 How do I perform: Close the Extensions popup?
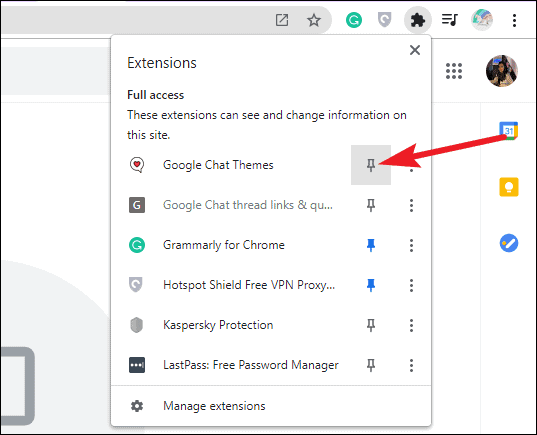click(415, 50)
